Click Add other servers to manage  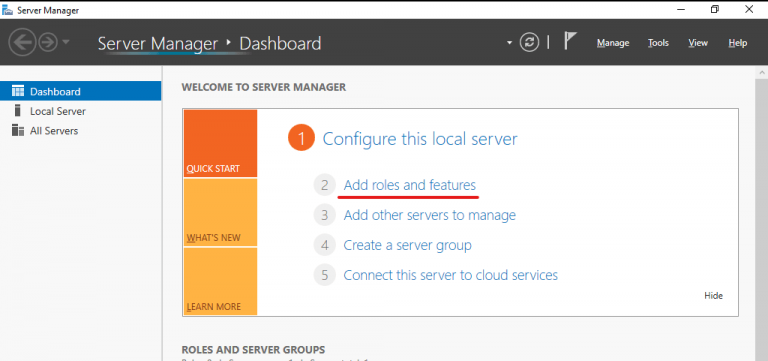pyautogui.click(x=430, y=215)
